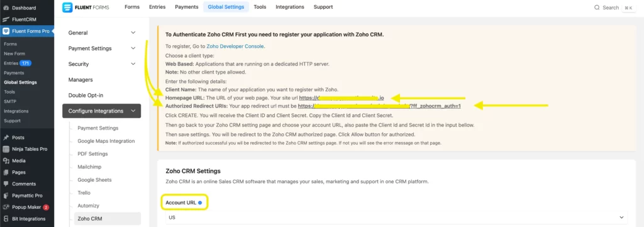Open Google Maps Integration settings

point(106,141)
